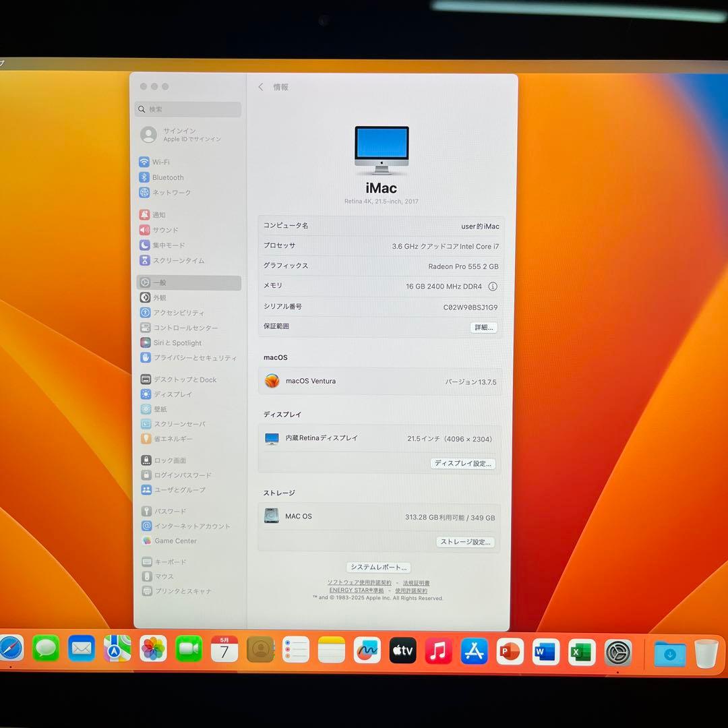Screen dimensions: 728x728
Task: Open サウンド (Sound) settings
Action: click(164, 230)
